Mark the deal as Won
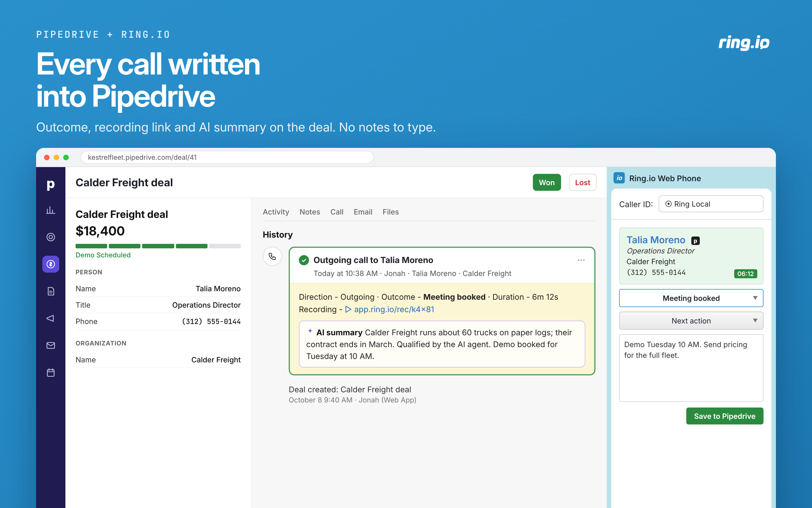Image resolution: width=812 pixels, height=508 pixels. 547,182
